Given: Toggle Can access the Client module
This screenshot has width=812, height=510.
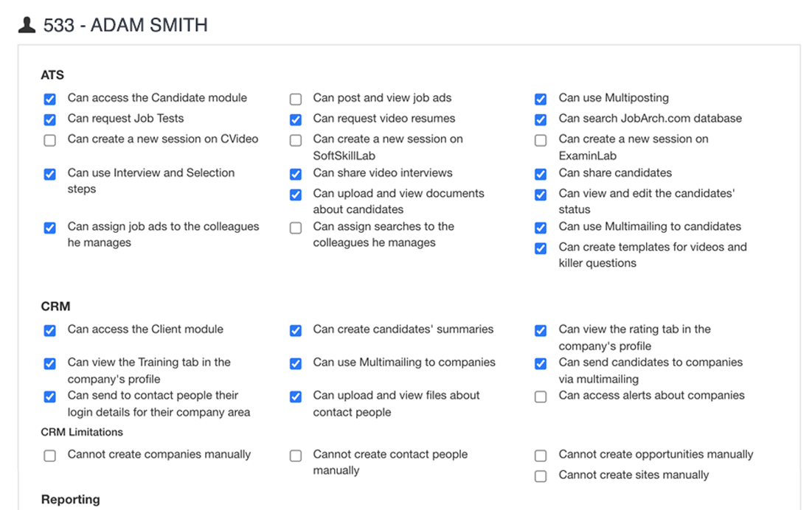Looking at the screenshot, I should click(x=50, y=330).
